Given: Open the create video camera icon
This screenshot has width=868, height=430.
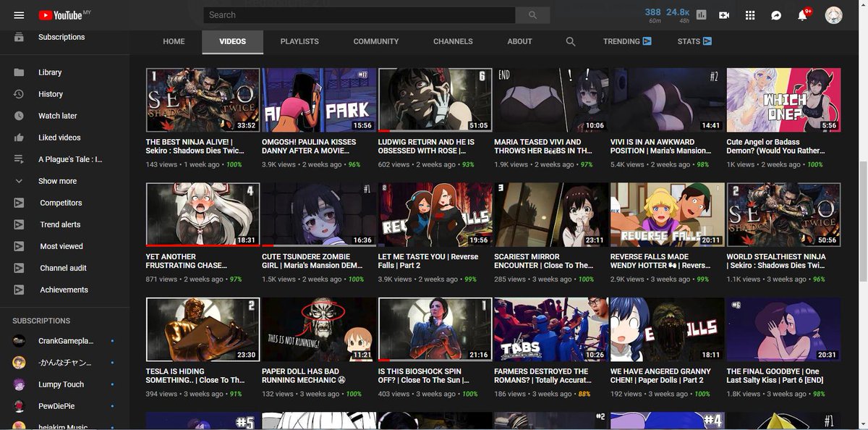Looking at the screenshot, I should click(724, 15).
